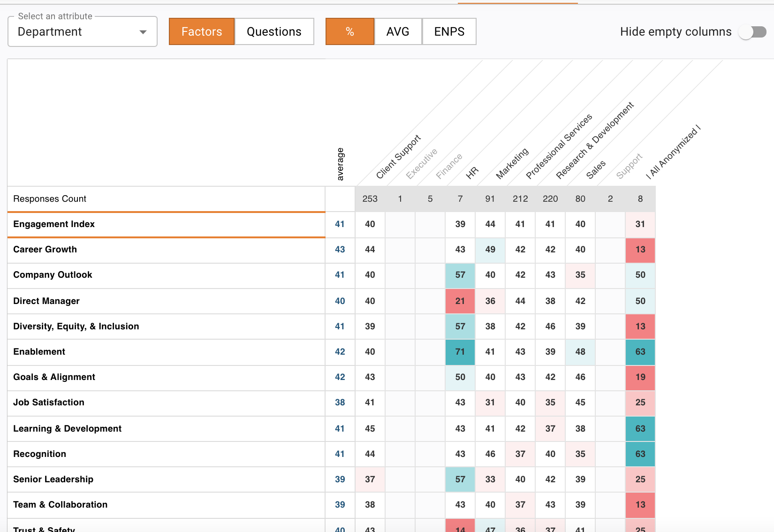Select the Factors view button
The image size is (774, 532).
coord(202,31)
